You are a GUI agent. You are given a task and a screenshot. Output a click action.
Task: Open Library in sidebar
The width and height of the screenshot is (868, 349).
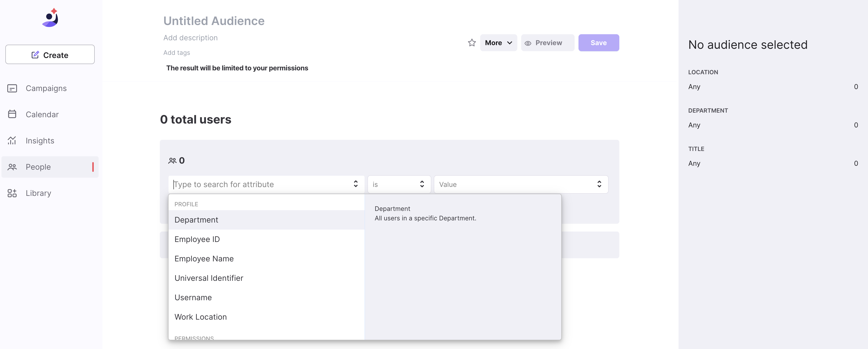(50, 193)
